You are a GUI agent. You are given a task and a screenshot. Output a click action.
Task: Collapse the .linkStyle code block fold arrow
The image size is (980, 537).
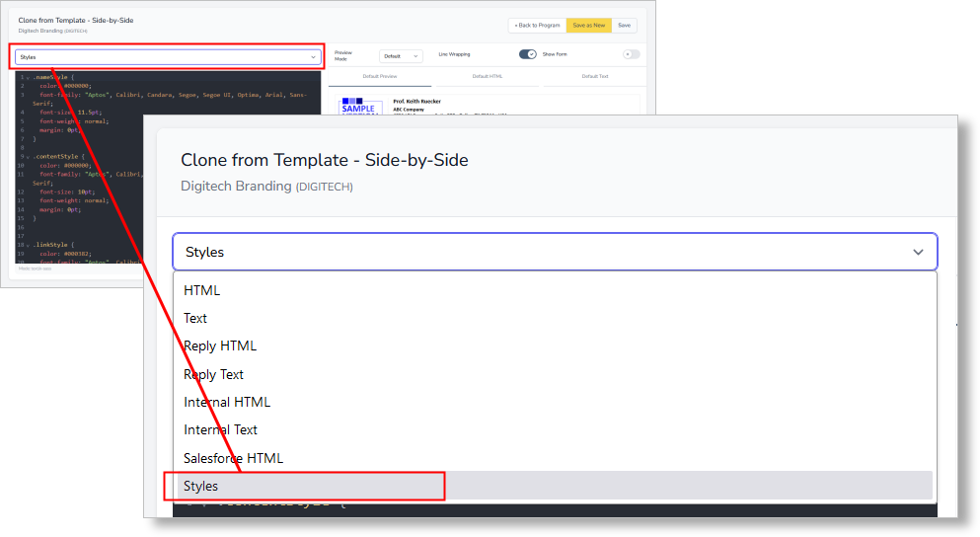28,245
